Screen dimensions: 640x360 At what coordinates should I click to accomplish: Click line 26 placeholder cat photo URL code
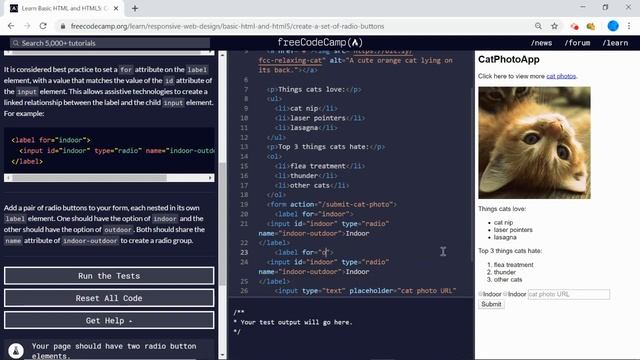(x=365, y=291)
